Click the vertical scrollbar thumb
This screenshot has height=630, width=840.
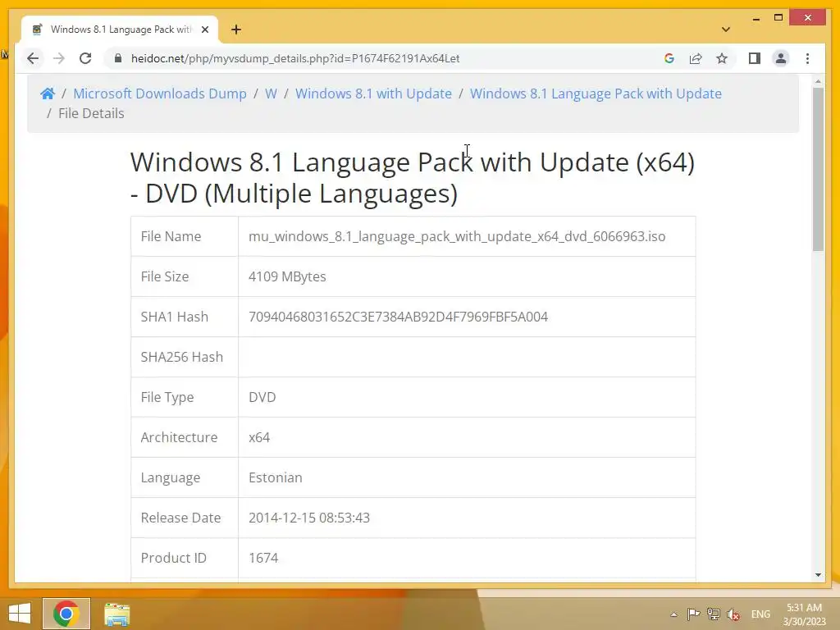818,169
